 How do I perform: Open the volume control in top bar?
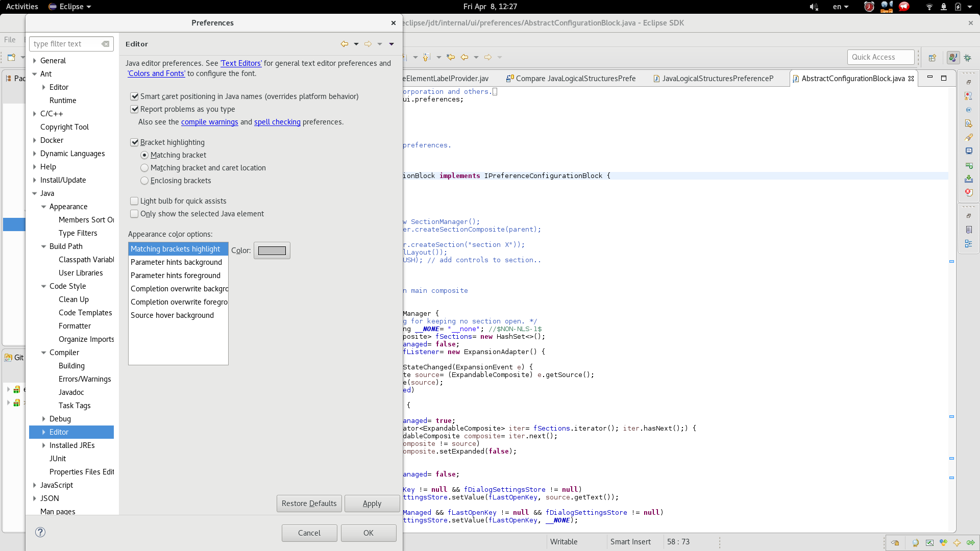(814, 7)
